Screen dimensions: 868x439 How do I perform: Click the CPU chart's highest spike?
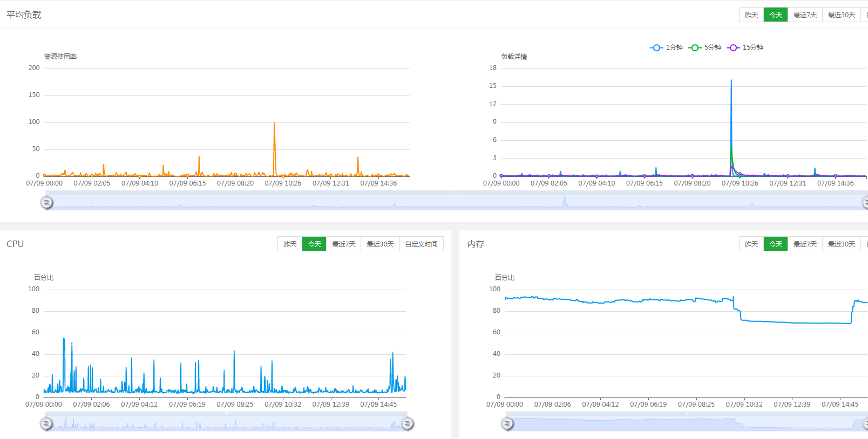tap(64, 339)
